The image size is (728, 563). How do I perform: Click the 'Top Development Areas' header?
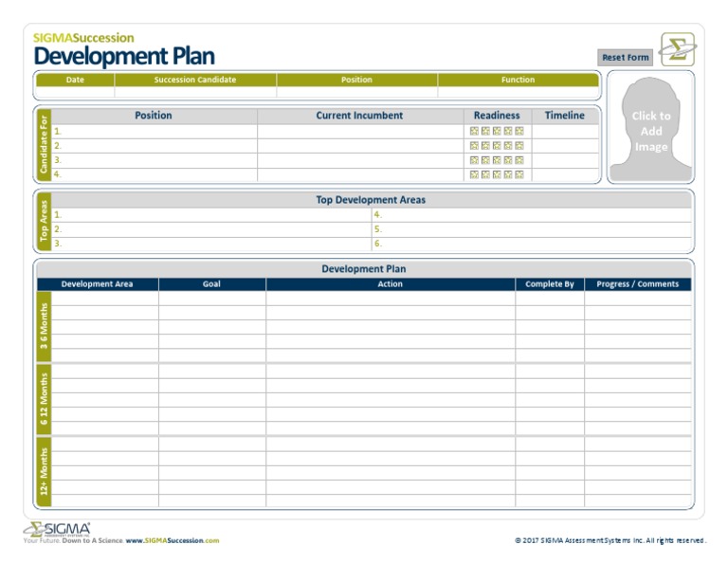[x=371, y=200]
